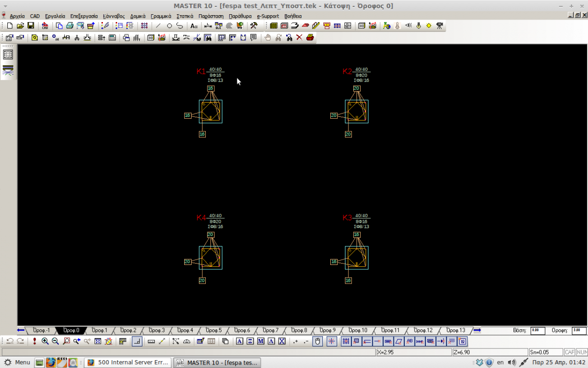Click the Menu button in the taskbar
The image size is (588, 368).
coord(17,363)
